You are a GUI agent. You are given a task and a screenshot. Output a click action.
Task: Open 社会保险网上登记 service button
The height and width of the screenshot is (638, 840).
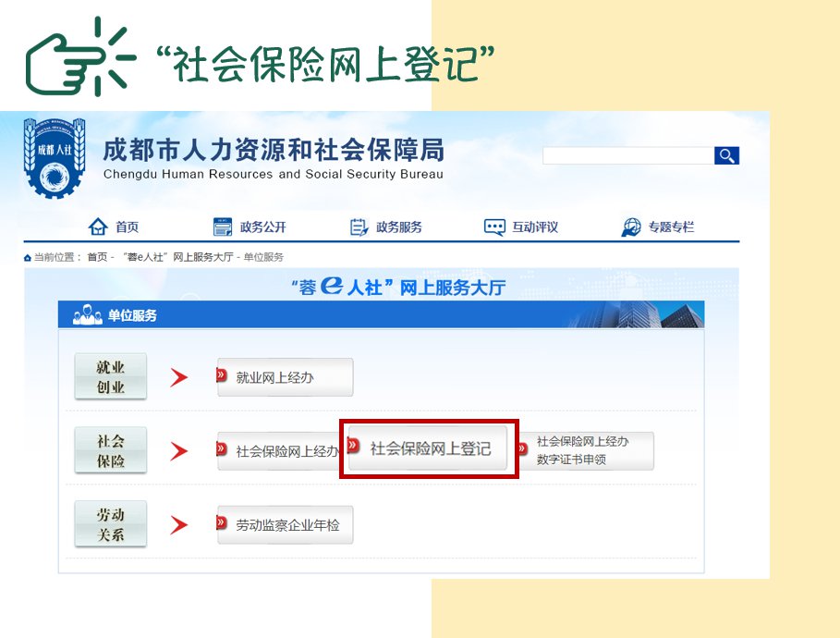[428, 448]
